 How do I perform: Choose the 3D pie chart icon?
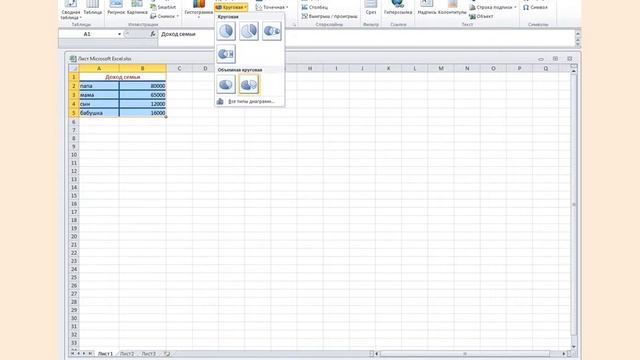(226, 84)
